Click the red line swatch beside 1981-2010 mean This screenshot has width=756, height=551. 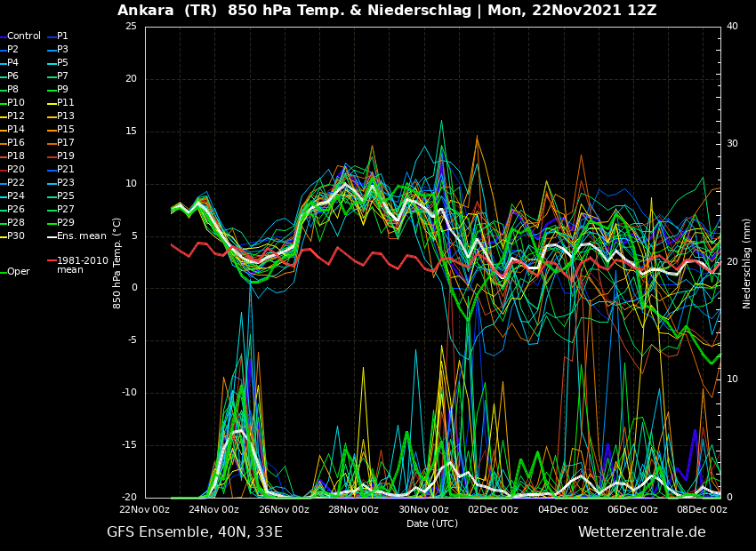52,260
